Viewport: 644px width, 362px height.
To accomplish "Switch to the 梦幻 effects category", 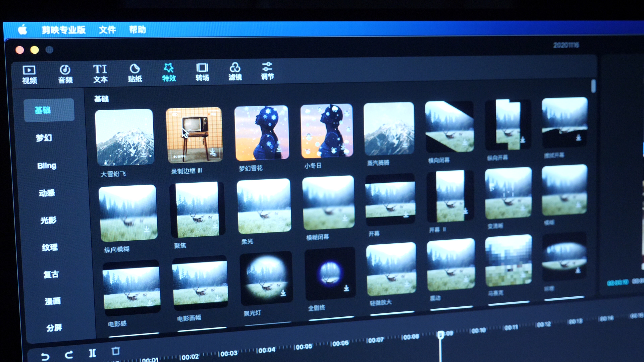I will point(44,138).
